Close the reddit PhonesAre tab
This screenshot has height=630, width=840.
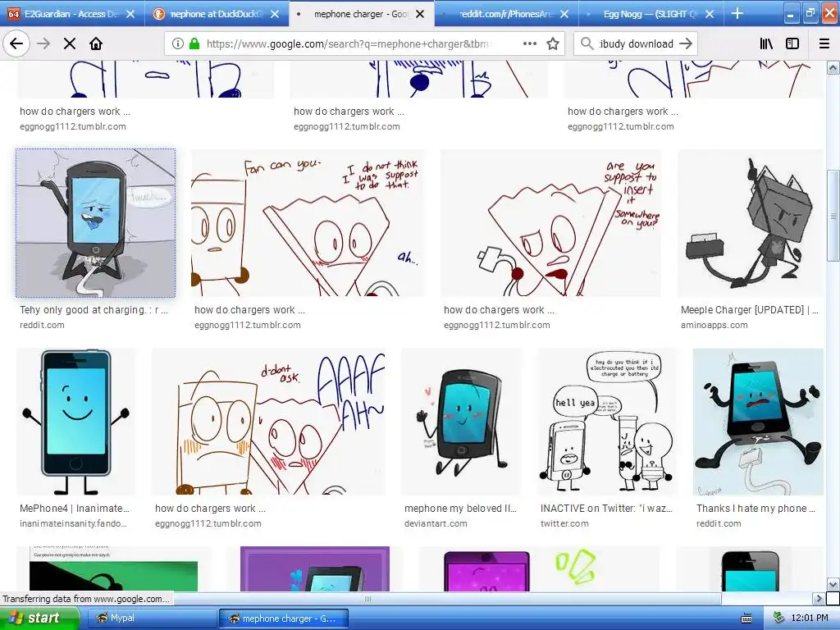point(564,14)
